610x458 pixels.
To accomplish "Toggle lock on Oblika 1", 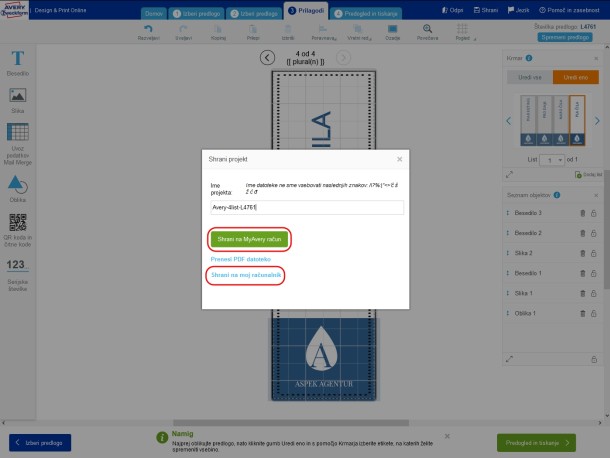I will 594,313.
